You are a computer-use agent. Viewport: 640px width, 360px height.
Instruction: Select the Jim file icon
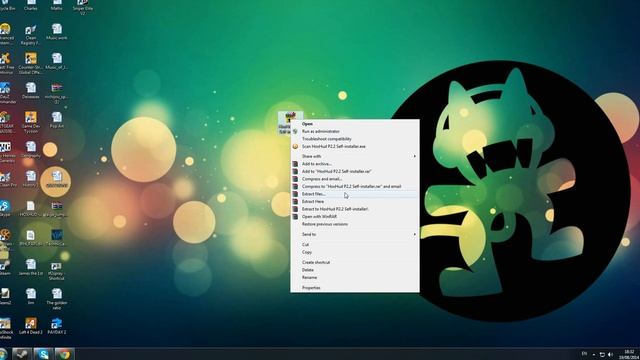[31, 296]
